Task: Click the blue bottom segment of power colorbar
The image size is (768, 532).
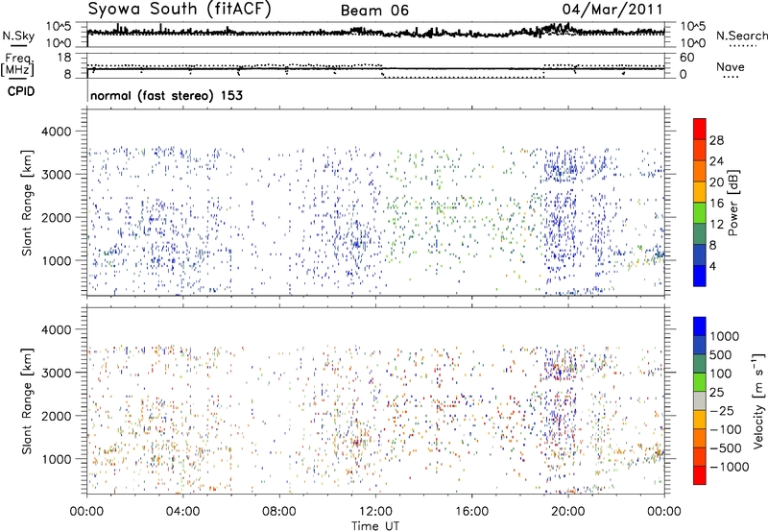Action: (700, 276)
